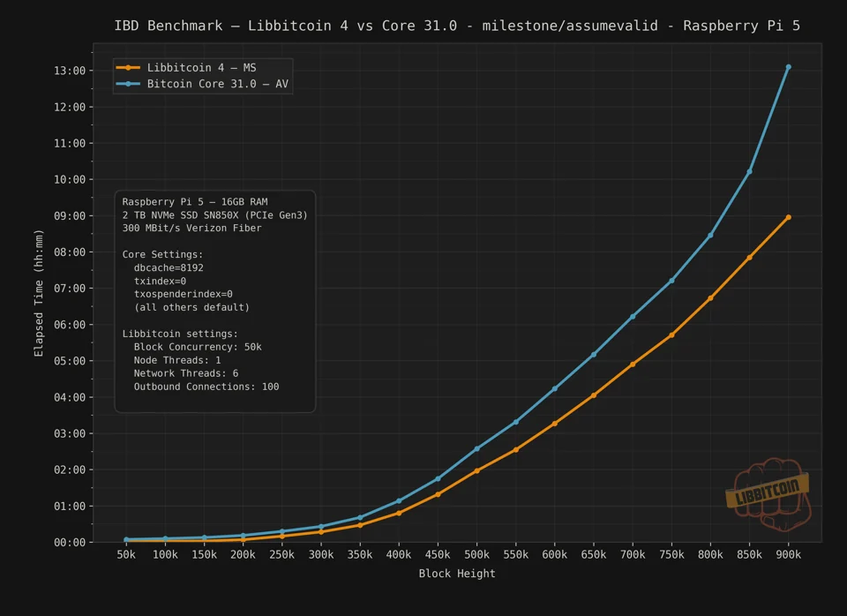This screenshot has width=847, height=616.
Task: Click the 800k x-axis tick label
Action: pos(710,555)
